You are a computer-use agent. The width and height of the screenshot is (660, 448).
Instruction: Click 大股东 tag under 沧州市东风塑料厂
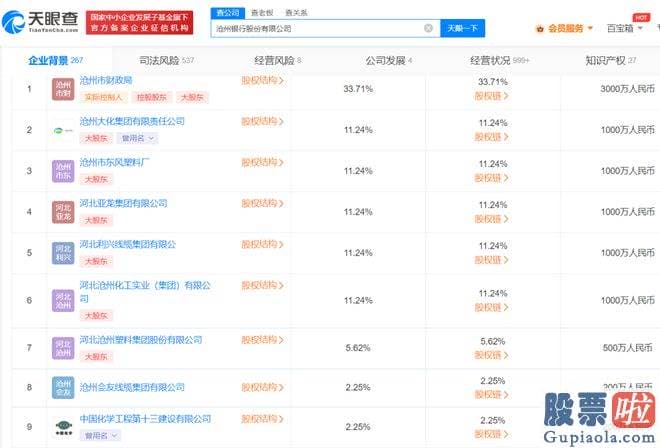96,179
